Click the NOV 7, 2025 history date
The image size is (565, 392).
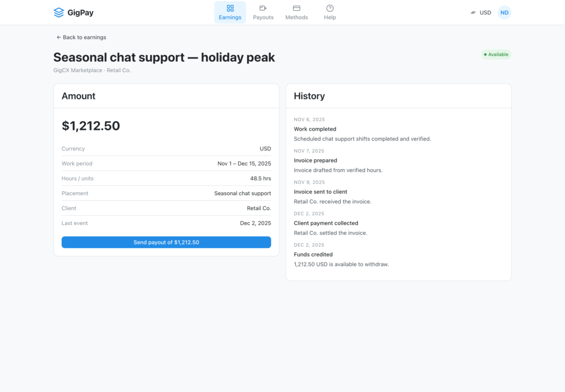click(x=309, y=151)
